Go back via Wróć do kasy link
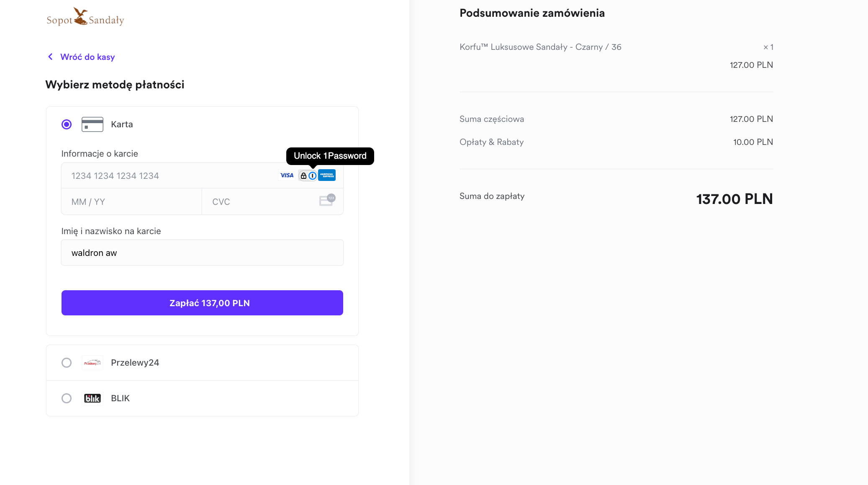868x485 pixels. (x=87, y=57)
